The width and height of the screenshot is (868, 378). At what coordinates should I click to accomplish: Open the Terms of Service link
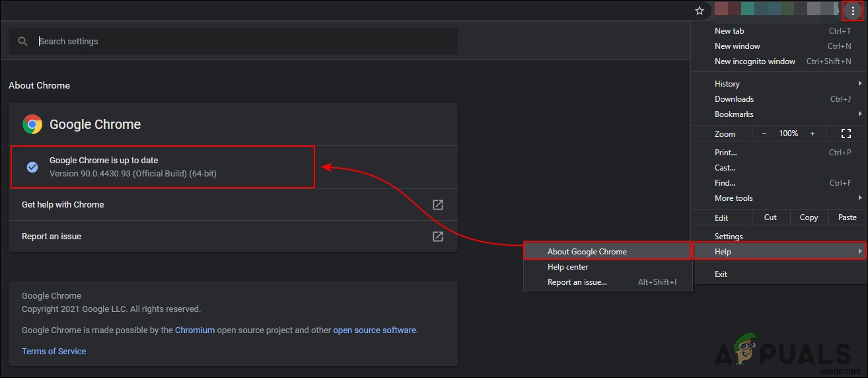54,352
